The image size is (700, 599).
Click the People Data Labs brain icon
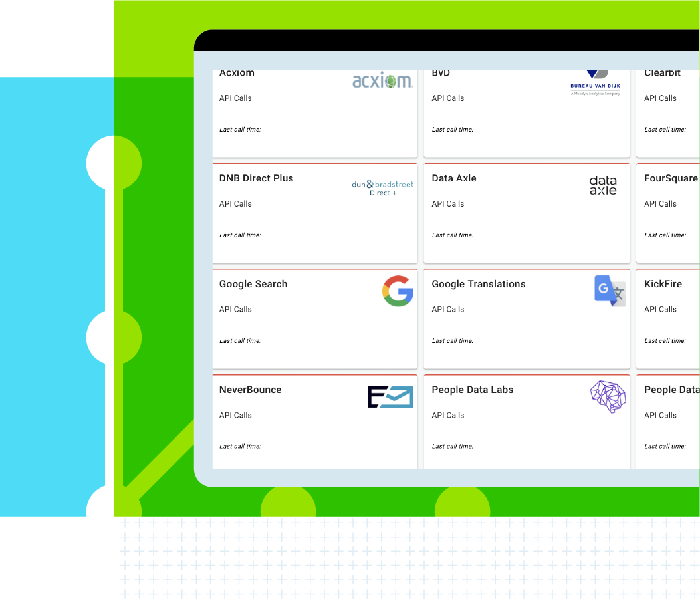click(x=608, y=396)
